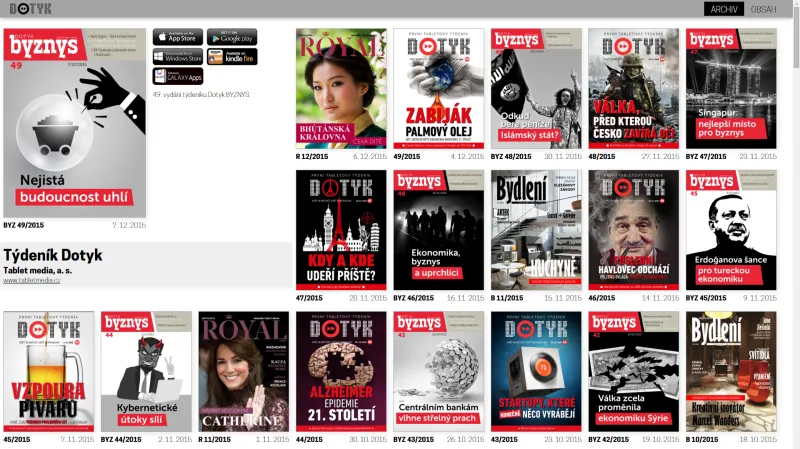800x449 pixels.
Task: Open Bydlení B 11/2015 issue cover
Action: [x=536, y=230]
